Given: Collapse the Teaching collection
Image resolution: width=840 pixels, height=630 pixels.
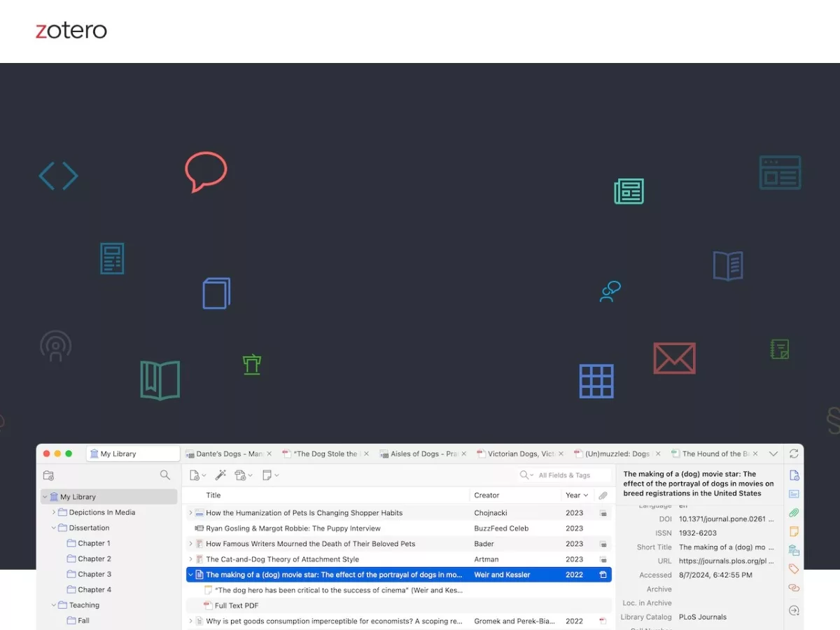Looking at the screenshot, I should pos(54,605).
